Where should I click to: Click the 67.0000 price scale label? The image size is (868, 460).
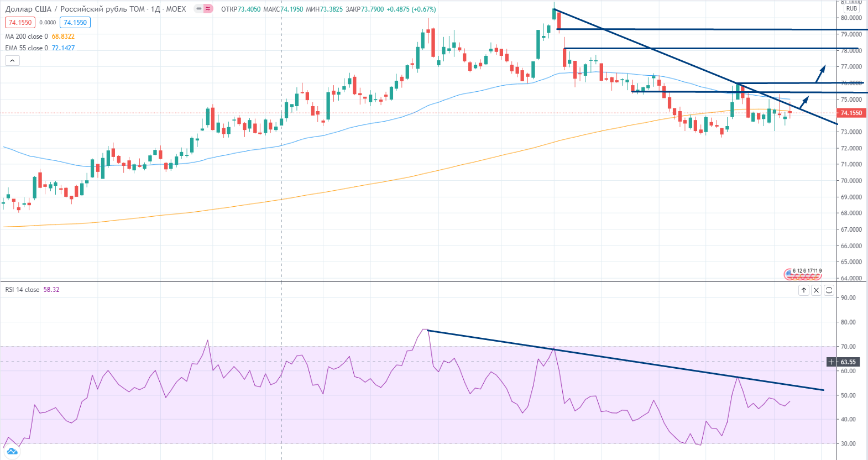tap(851, 229)
